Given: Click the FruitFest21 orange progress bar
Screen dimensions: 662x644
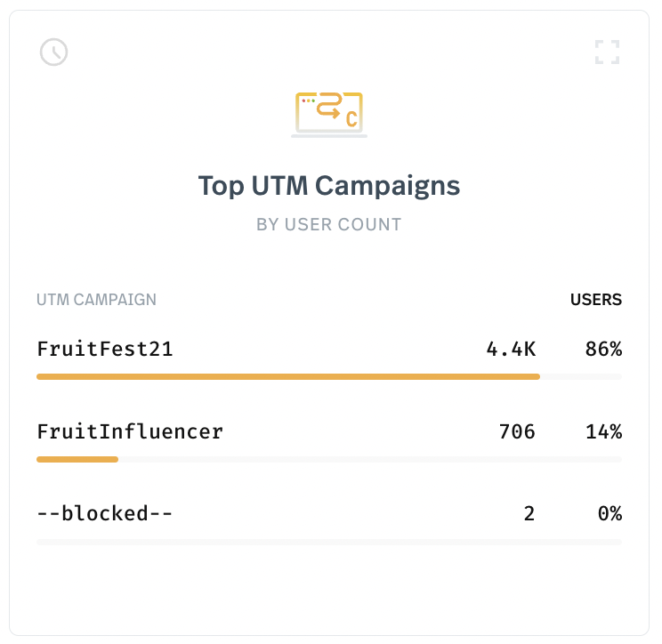Looking at the screenshot, I should click(x=288, y=376).
